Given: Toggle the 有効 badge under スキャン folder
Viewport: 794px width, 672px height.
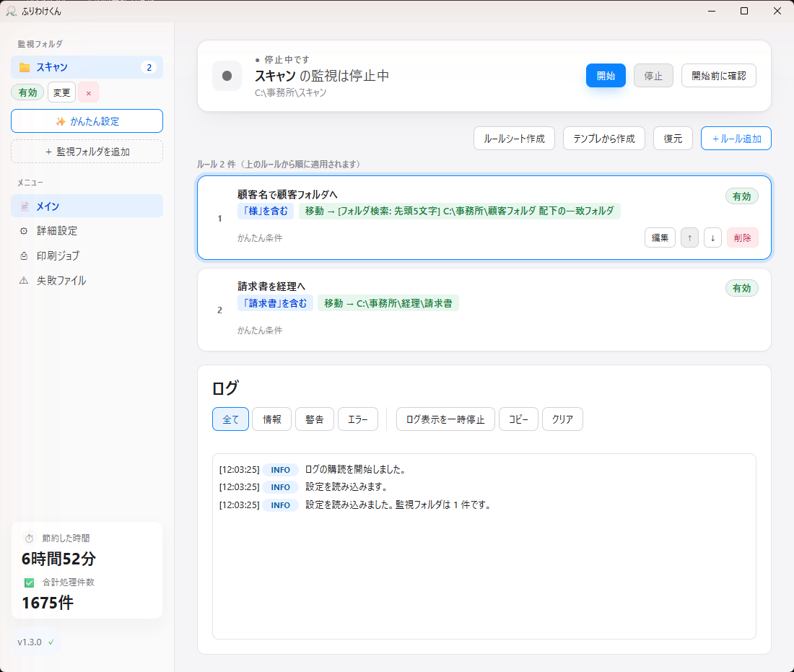Looking at the screenshot, I should tap(27, 92).
